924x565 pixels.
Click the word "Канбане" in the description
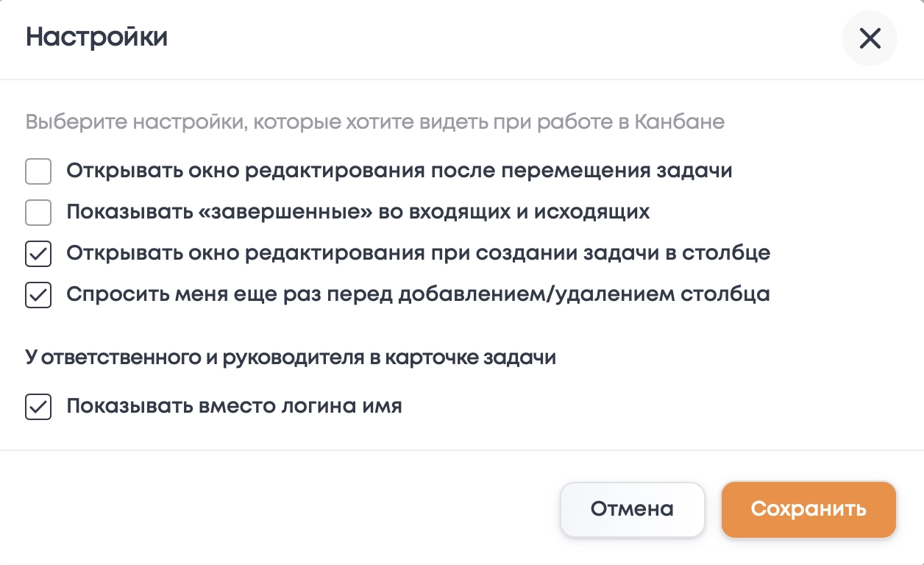coord(679,121)
